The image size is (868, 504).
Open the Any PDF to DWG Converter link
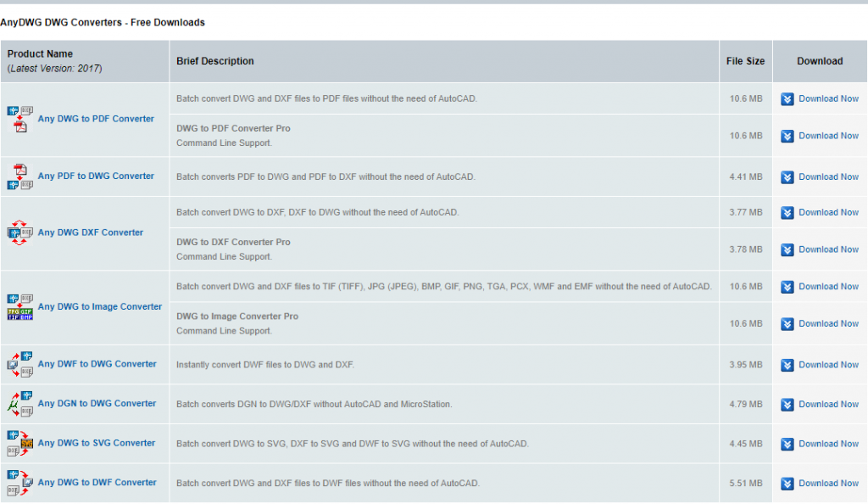(96, 176)
